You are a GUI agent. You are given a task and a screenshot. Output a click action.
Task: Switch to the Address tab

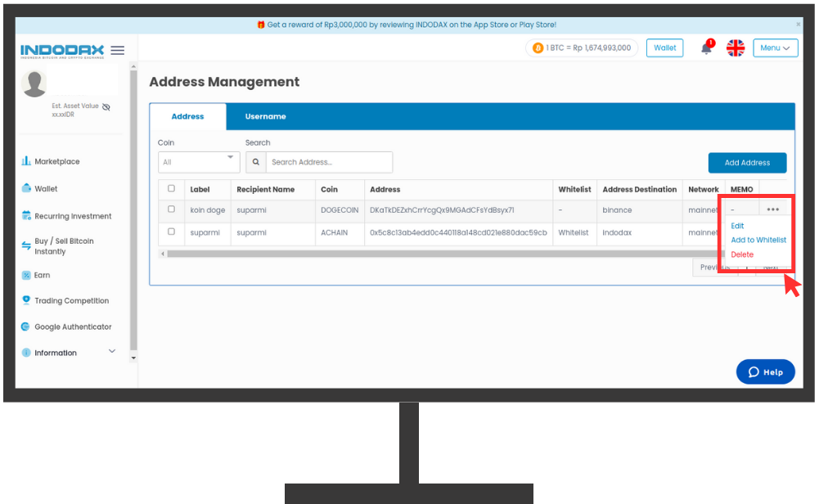tap(187, 116)
